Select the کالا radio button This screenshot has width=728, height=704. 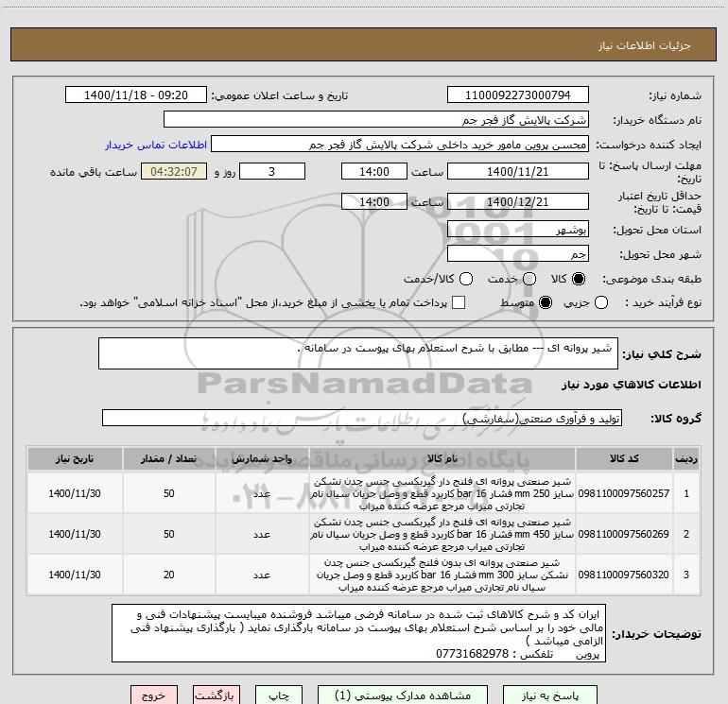(x=579, y=279)
